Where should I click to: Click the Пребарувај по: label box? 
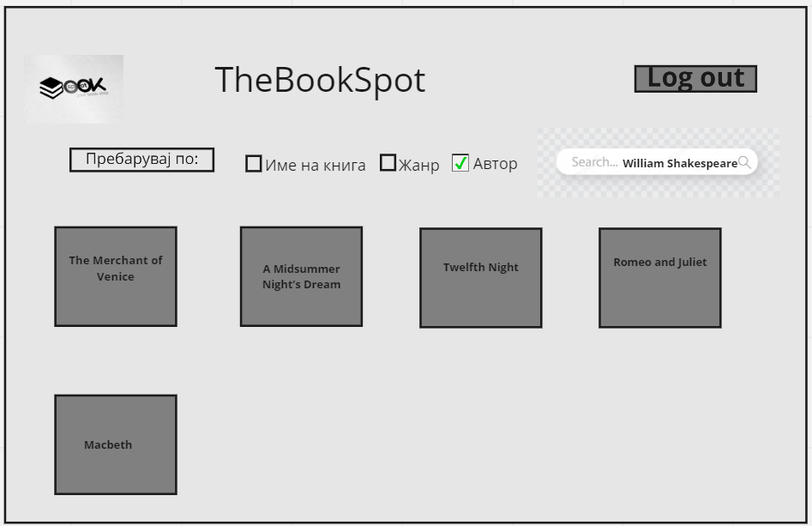(x=141, y=160)
